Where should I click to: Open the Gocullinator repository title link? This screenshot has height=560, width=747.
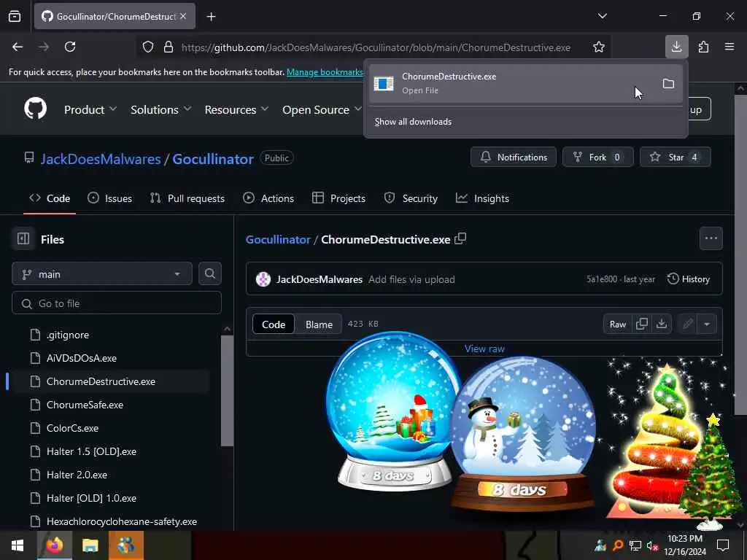(x=213, y=158)
